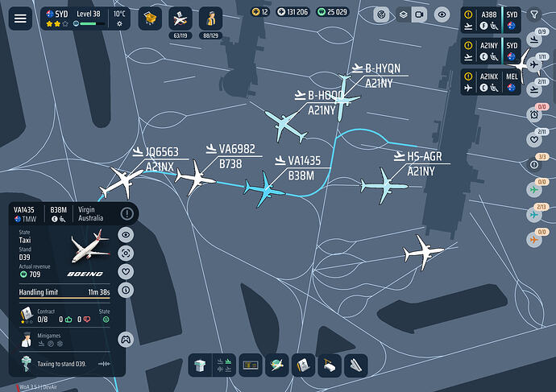Open the filter funnel icon
This screenshot has height=392, width=556.
[534, 14]
